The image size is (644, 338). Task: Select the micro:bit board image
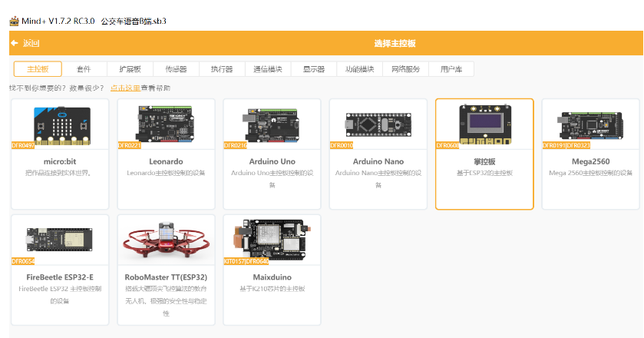[x=62, y=126]
